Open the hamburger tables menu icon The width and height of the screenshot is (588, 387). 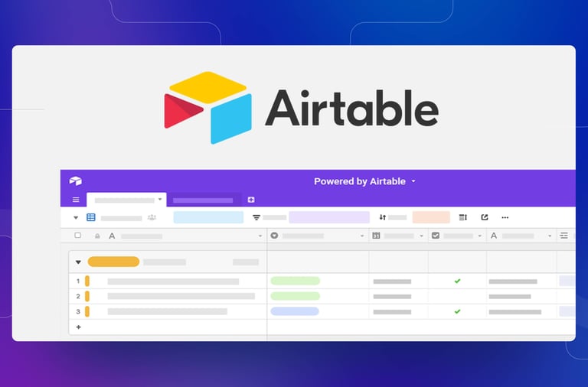pos(76,200)
